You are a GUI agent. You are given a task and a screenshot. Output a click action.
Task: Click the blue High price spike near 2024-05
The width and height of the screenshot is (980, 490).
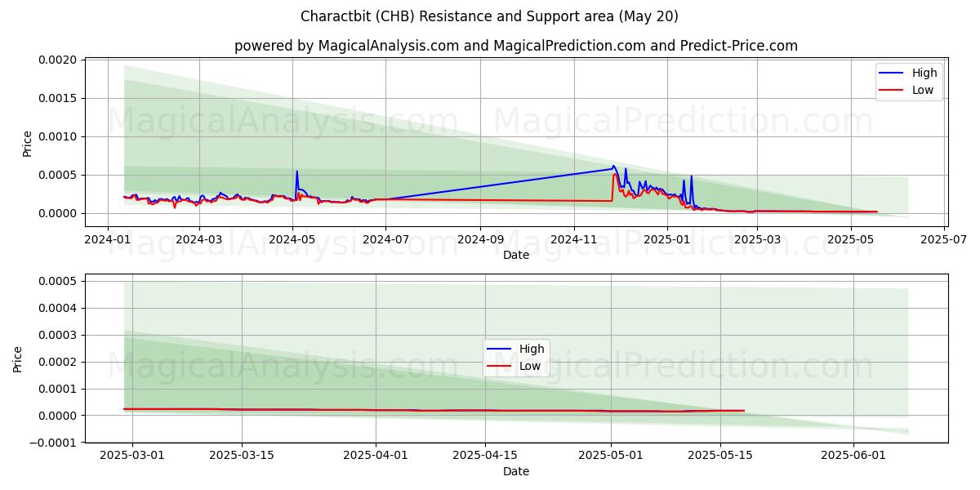tap(297, 171)
